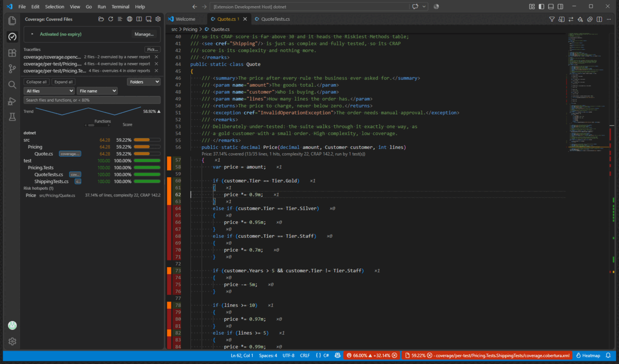Click the coverage... badge beside Quote.cs
The height and width of the screenshot is (364, 619).
[x=70, y=154]
